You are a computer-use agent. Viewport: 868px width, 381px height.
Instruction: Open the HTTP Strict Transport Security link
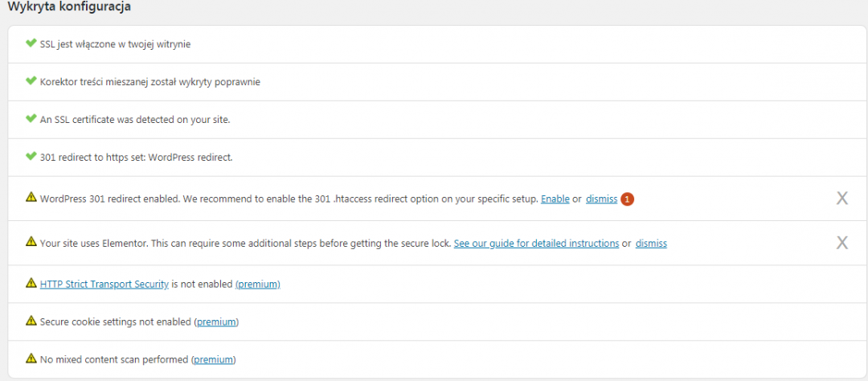click(x=104, y=284)
